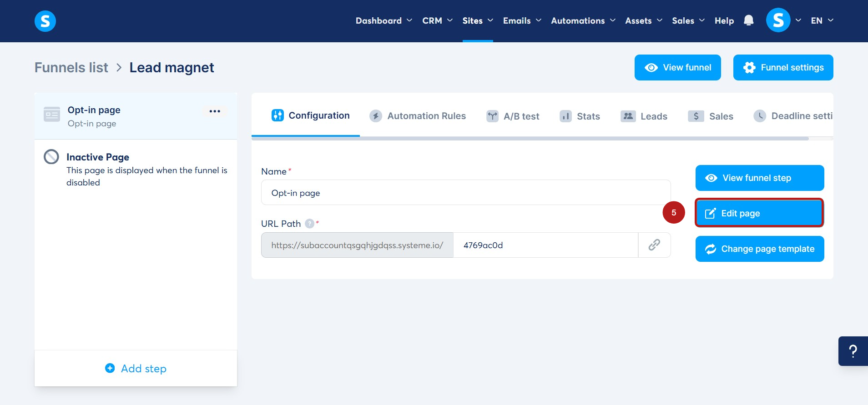Open the notifications bell
This screenshot has width=868, height=405.
click(748, 20)
